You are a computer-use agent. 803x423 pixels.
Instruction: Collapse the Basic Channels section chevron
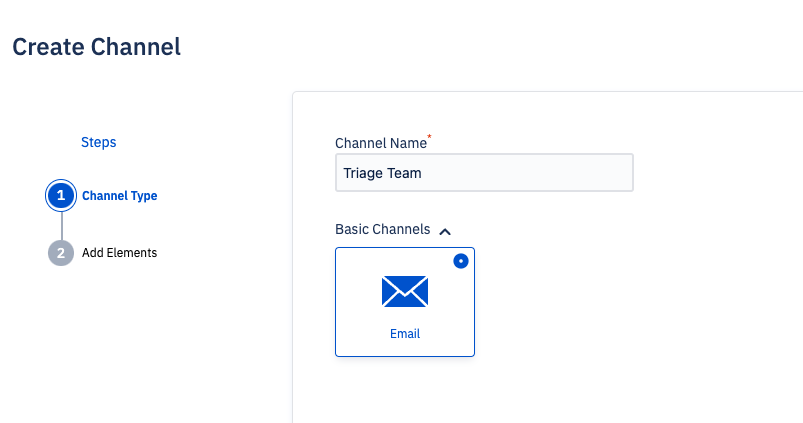point(445,231)
